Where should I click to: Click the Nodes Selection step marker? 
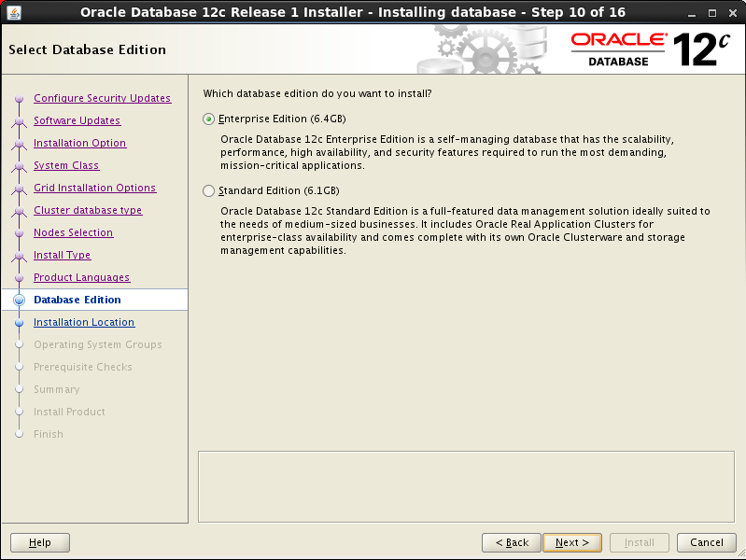[19, 233]
